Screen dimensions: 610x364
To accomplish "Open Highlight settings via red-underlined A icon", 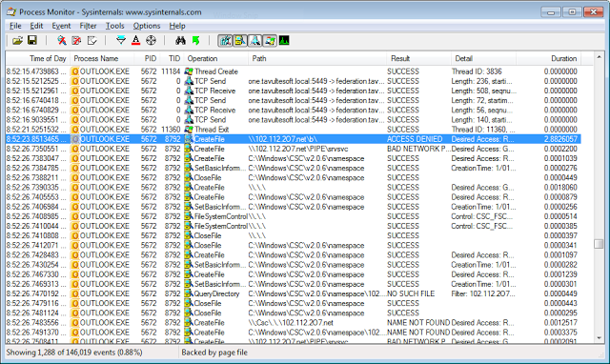I will coord(135,40).
